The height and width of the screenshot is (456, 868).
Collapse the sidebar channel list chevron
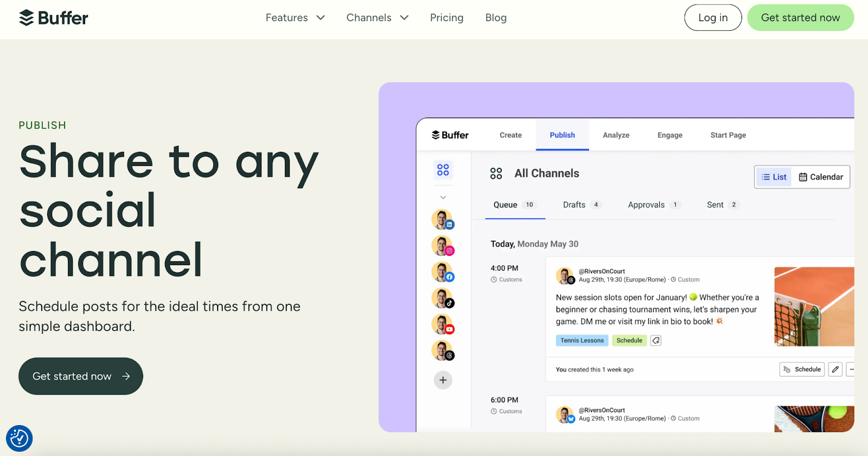[443, 197]
